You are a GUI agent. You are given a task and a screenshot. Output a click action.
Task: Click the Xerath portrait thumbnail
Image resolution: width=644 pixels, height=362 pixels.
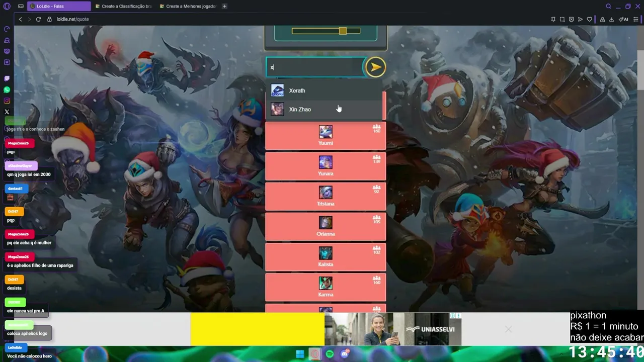click(x=277, y=90)
